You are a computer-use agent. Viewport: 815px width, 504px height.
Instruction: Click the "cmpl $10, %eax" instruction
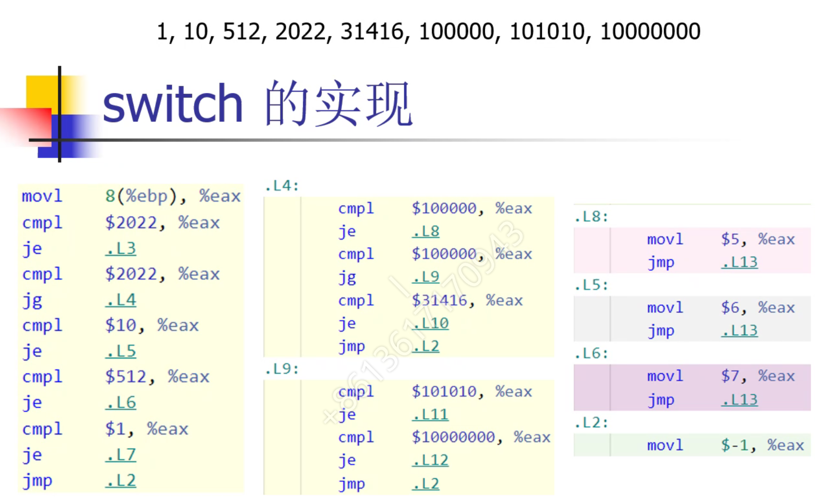click(x=110, y=326)
